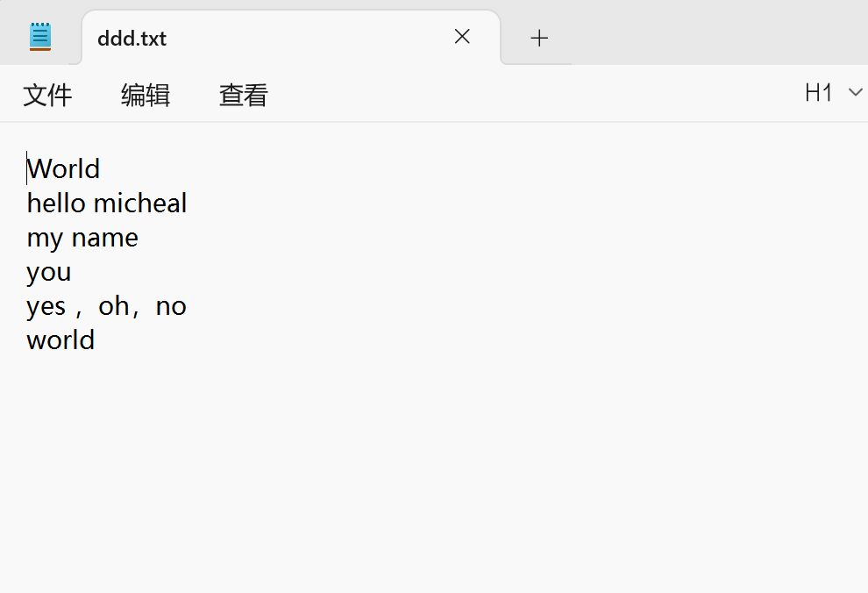Add a new tab with plus icon
The image size is (868, 593).
coord(539,38)
